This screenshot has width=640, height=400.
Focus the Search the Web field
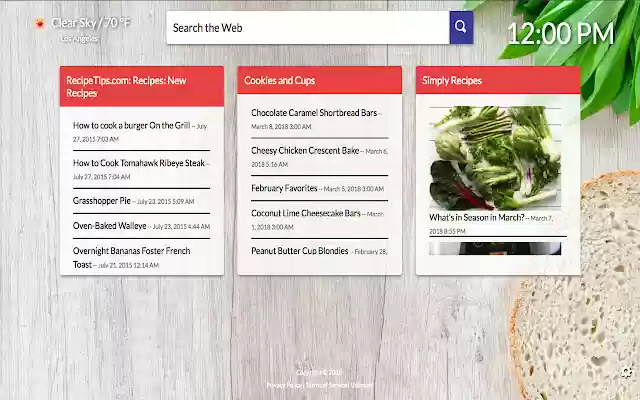[308, 27]
